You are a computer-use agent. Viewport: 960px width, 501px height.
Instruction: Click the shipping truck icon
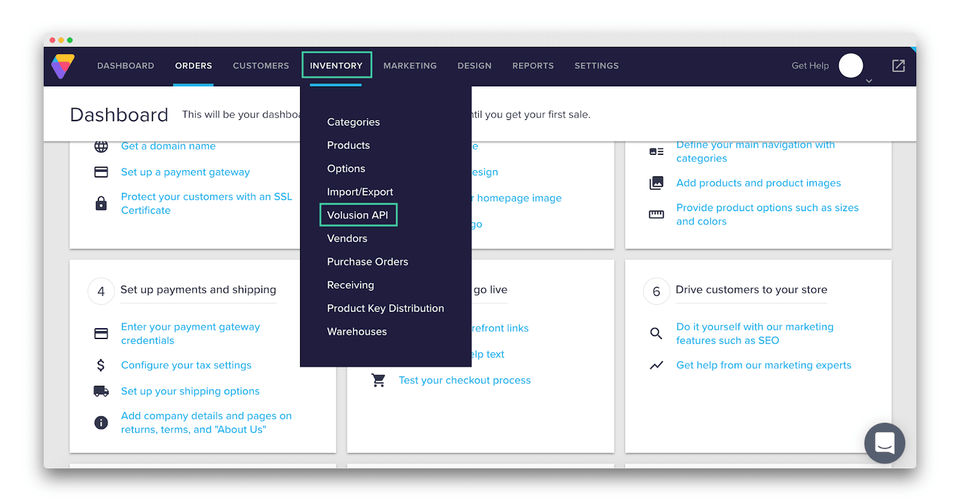(x=101, y=391)
